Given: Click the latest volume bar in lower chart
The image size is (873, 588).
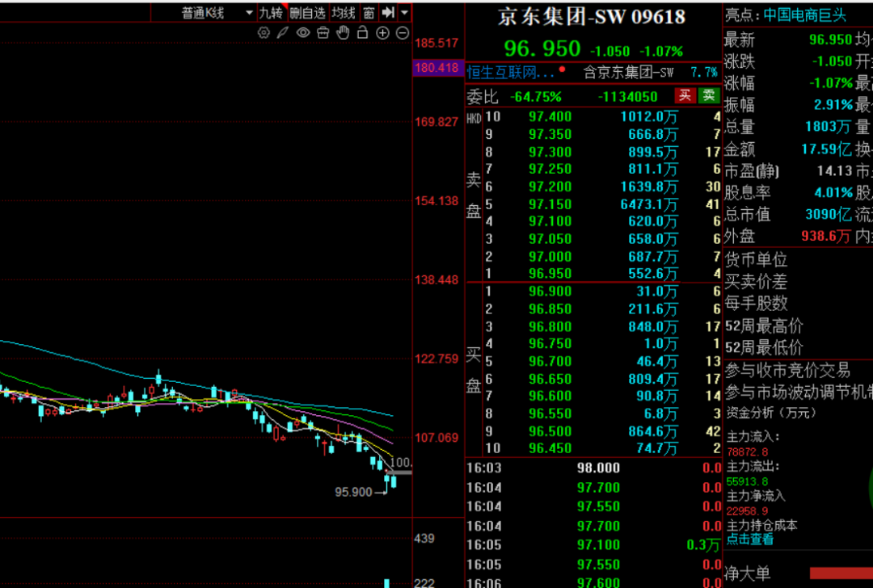Looking at the screenshot, I should tap(387, 583).
